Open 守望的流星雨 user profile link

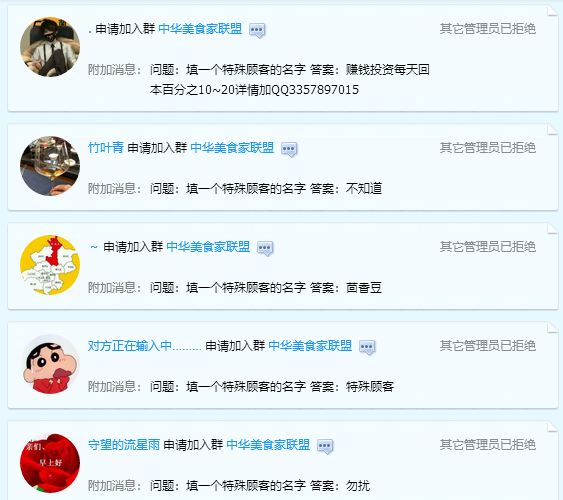pos(124,445)
